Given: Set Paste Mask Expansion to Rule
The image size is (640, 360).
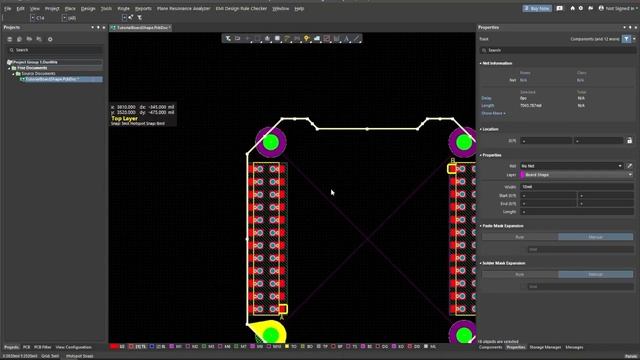Looking at the screenshot, I should 520,237.
